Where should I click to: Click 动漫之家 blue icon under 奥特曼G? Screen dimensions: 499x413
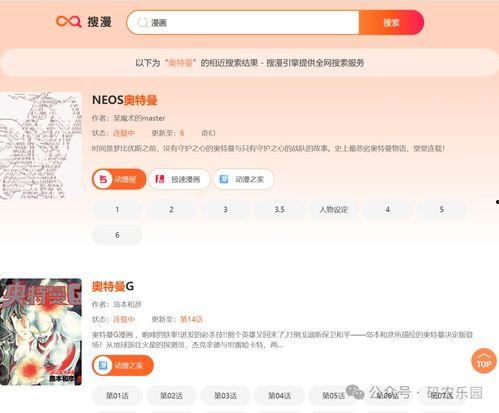pos(103,365)
